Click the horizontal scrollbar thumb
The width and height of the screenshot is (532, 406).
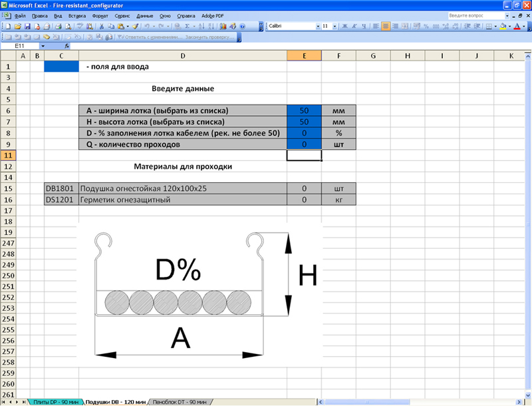coord(367,402)
